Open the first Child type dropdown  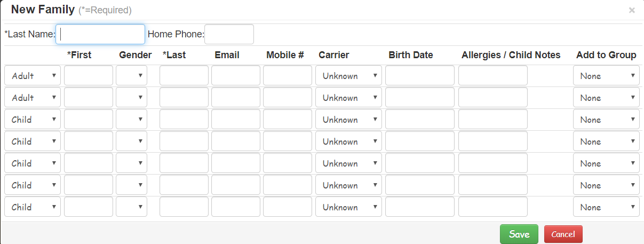[x=33, y=120]
